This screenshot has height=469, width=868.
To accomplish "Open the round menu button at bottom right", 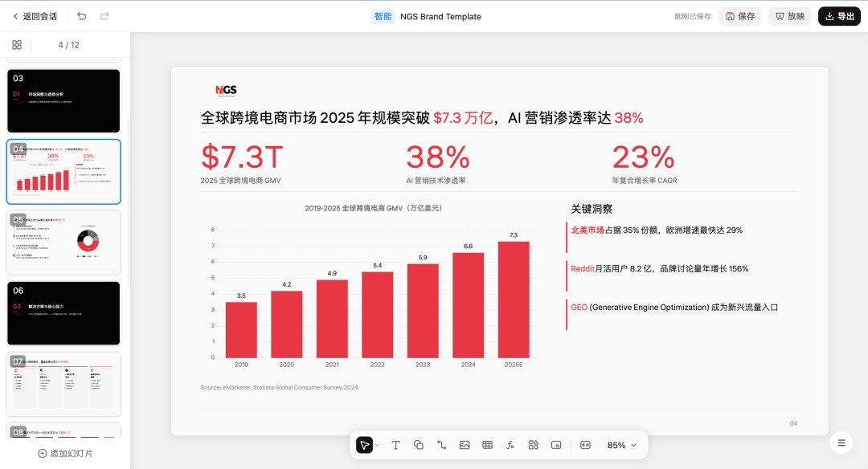I will click(841, 442).
